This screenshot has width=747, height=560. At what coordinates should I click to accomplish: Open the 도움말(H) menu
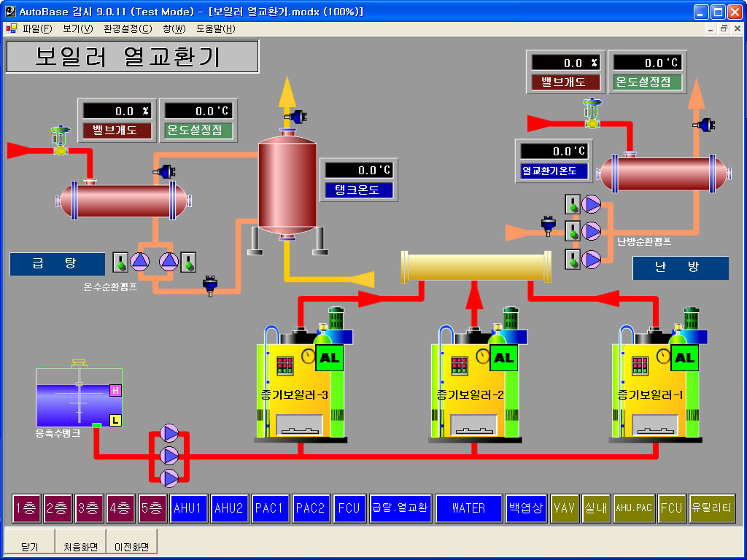pos(215,29)
